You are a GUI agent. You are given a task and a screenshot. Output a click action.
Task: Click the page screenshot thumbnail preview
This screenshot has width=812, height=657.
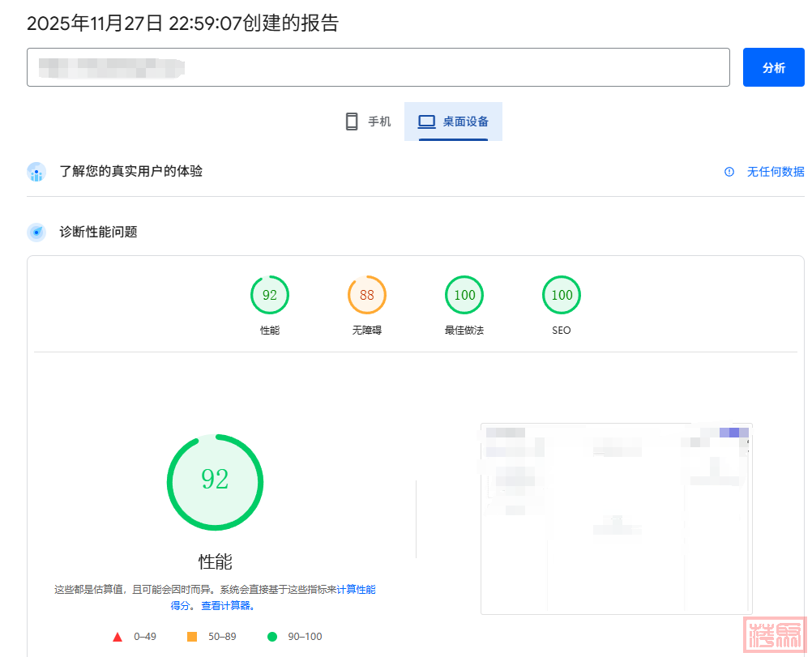click(x=616, y=518)
